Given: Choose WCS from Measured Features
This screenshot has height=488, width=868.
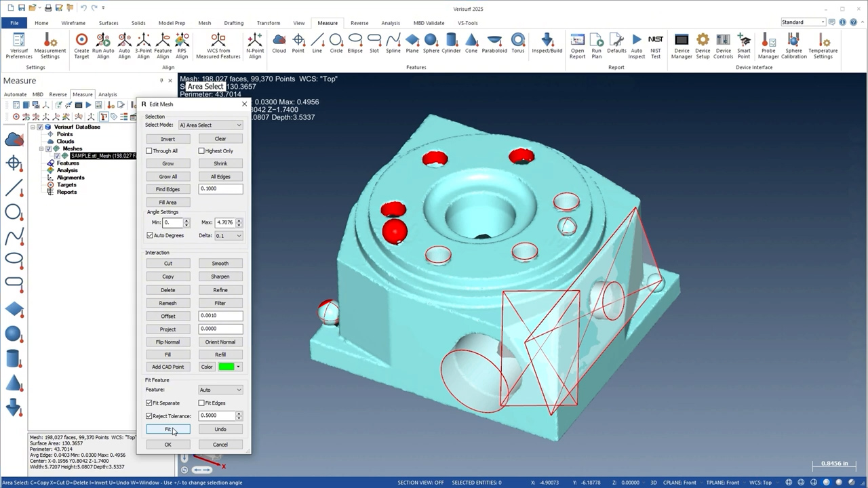Looking at the screenshot, I should click(x=218, y=46).
